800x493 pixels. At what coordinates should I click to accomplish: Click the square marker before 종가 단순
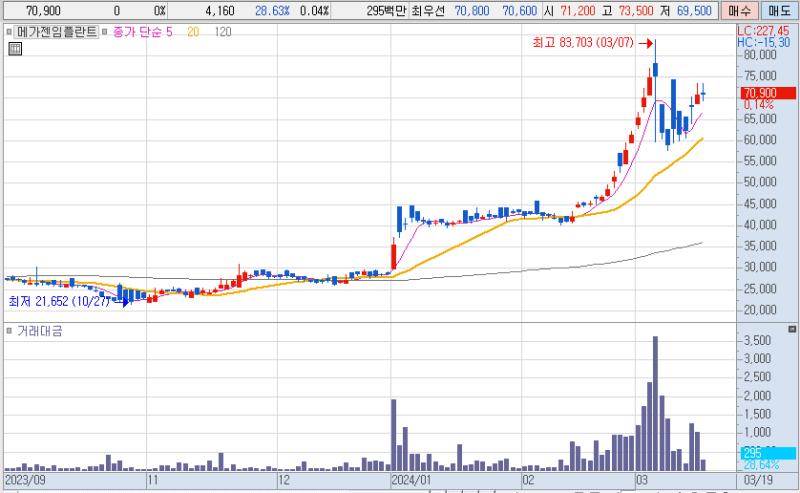[105, 32]
